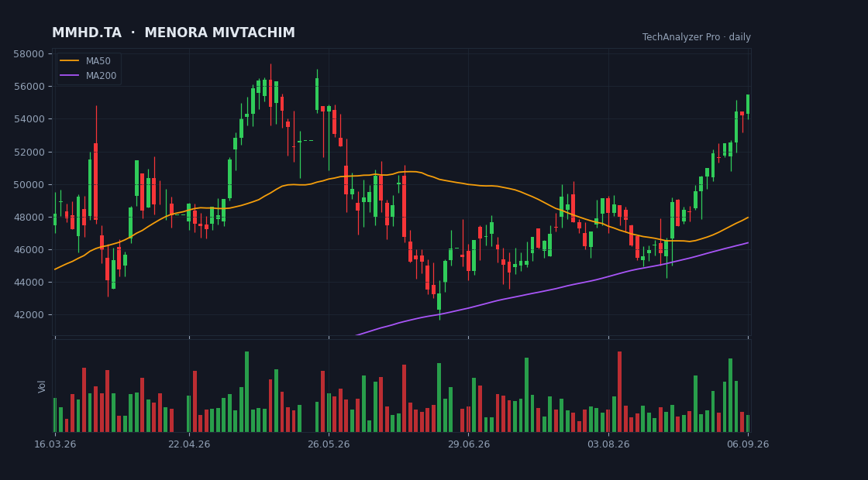Click the tallest red volume bar after 03.08.26
868x480 pixels.
(619, 392)
